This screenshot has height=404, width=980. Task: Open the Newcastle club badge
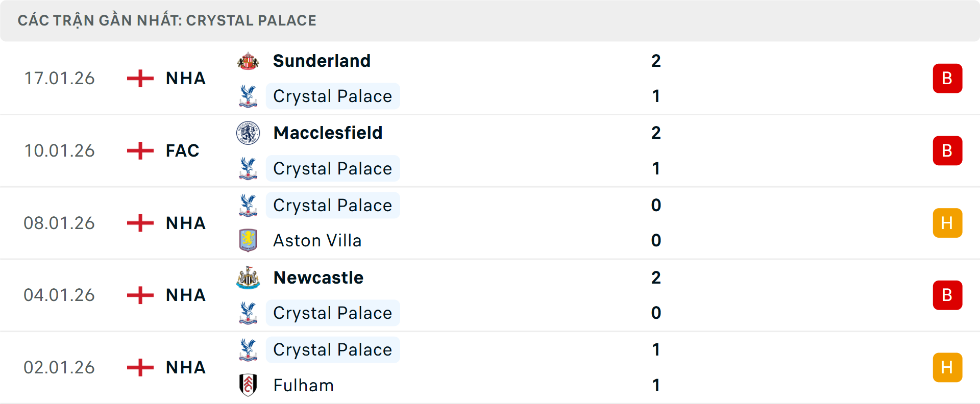tap(249, 277)
